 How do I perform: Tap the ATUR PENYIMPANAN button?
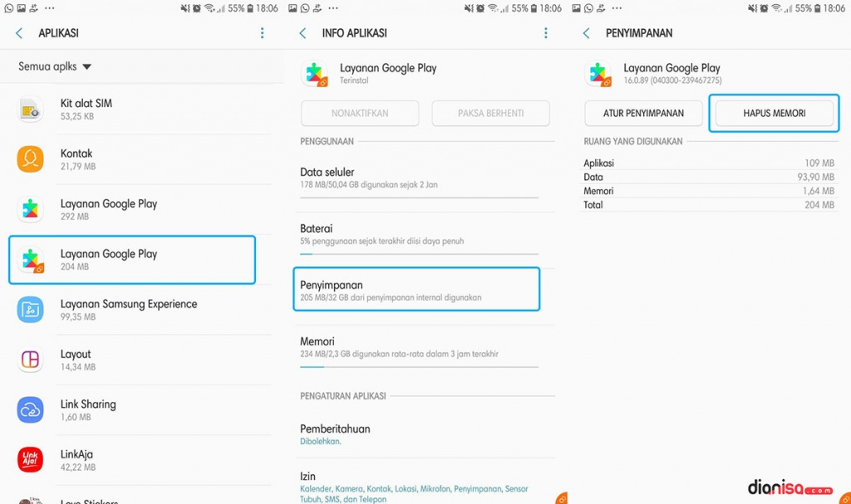[x=643, y=114]
